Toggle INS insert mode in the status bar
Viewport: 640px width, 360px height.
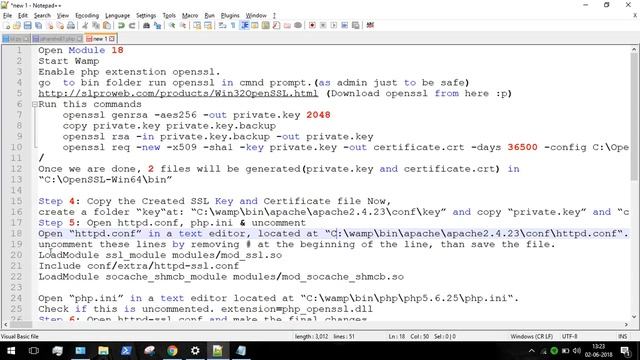[622, 337]
